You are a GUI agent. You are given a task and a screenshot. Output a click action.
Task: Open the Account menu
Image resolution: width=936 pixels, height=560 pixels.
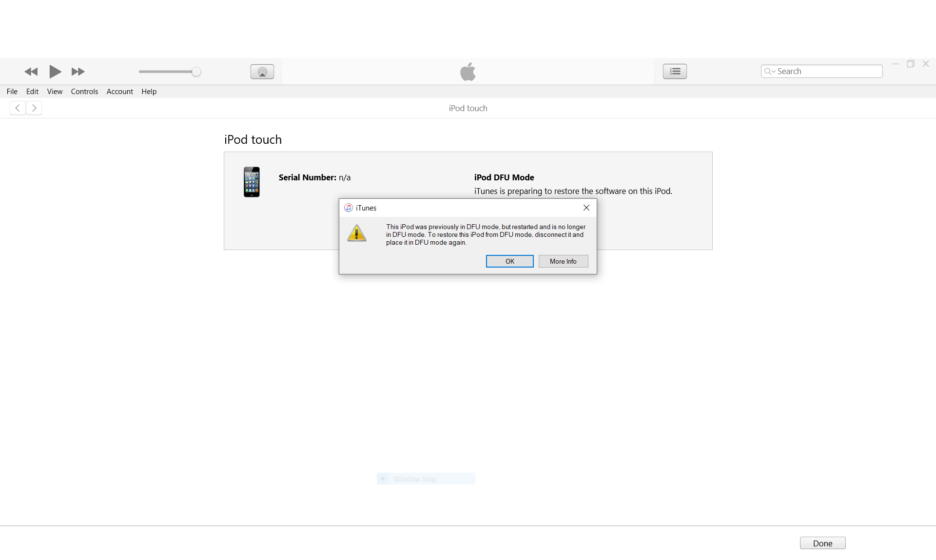pyautogui.click(x=120, y=92)
